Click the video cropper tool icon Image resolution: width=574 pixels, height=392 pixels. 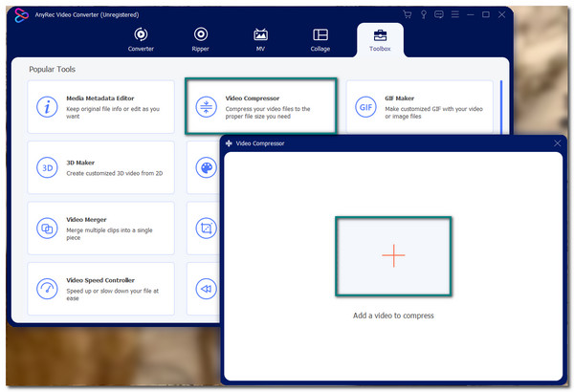pyautogui.click(x=206, y=228)
